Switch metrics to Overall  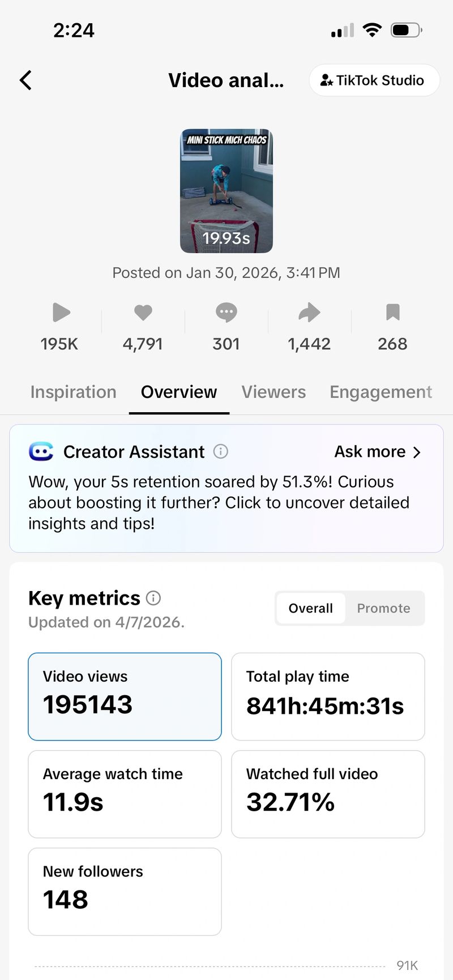(310, 608)
